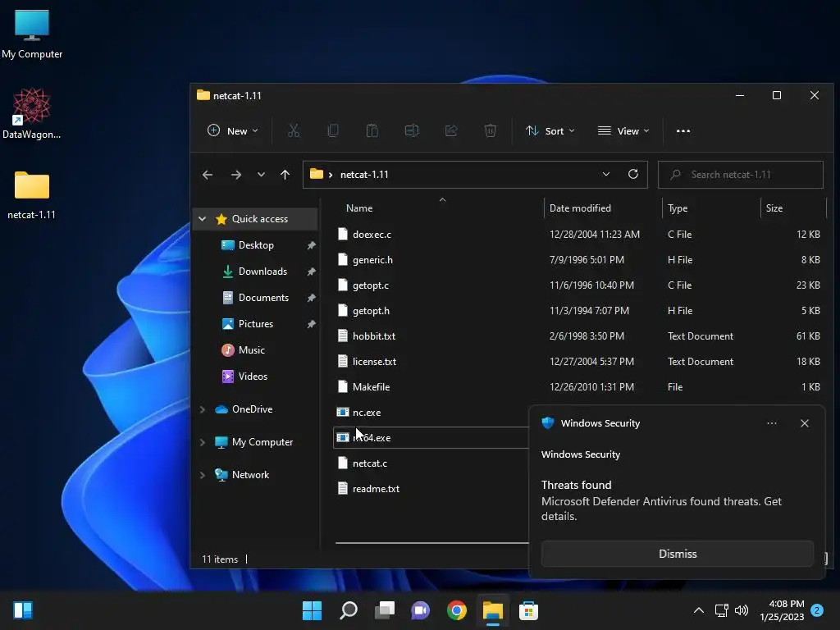Close the Windows Security notification
The height and width of the screenshot is (630, 840).
(805, 423)
